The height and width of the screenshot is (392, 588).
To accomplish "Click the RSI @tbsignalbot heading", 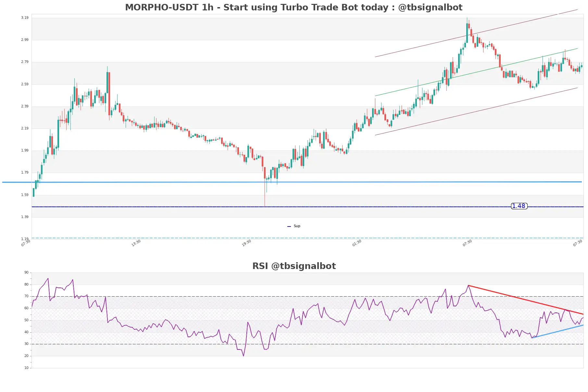I will click(294, 266).
